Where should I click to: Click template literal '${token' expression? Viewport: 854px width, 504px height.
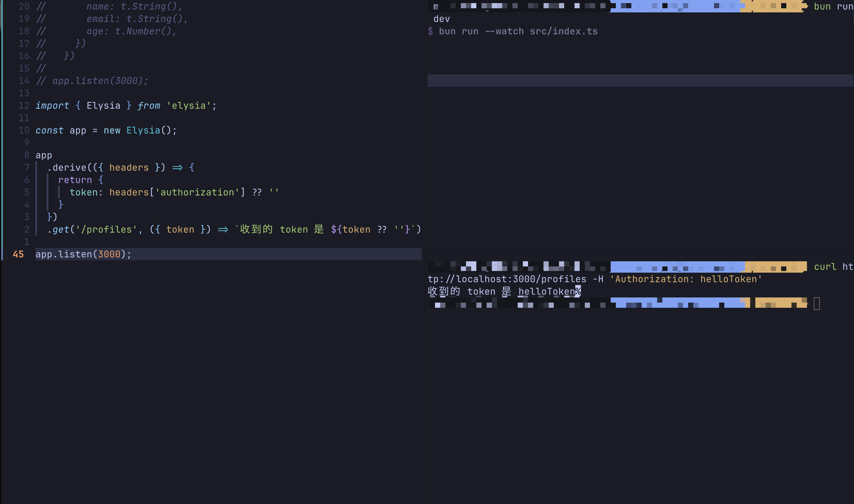(x=351, y=230)
